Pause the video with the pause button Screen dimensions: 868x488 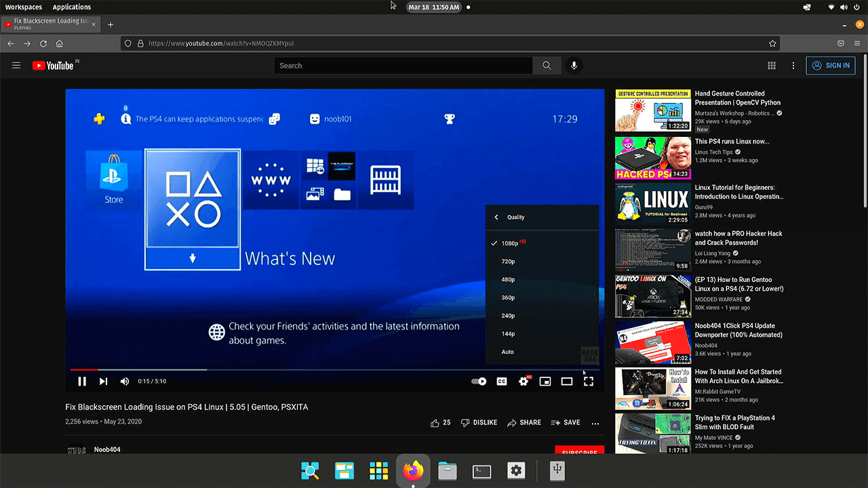[x=82, y=382]
